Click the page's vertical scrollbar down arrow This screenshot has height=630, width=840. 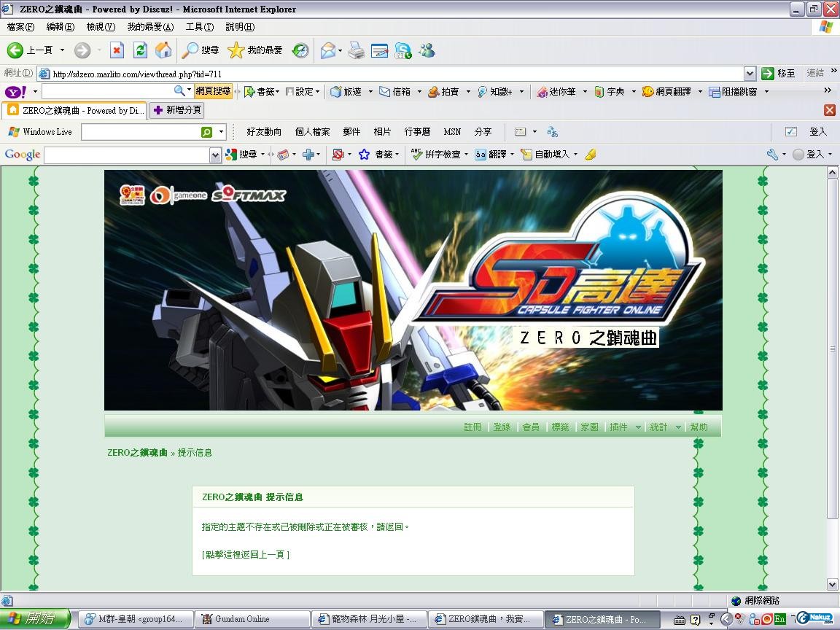tap(832, 584)
